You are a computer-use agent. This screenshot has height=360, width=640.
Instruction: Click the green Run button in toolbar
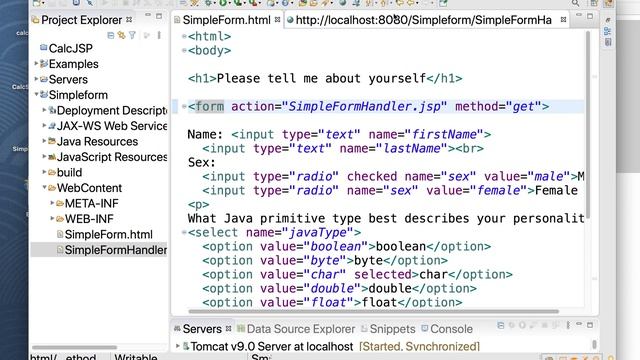pyautogui.click(x=223, y=3)
